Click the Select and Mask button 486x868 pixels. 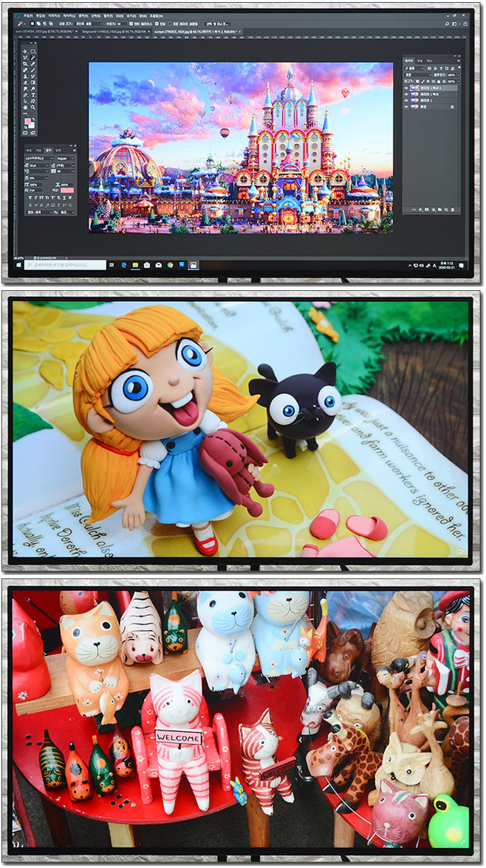pos(217,23)
